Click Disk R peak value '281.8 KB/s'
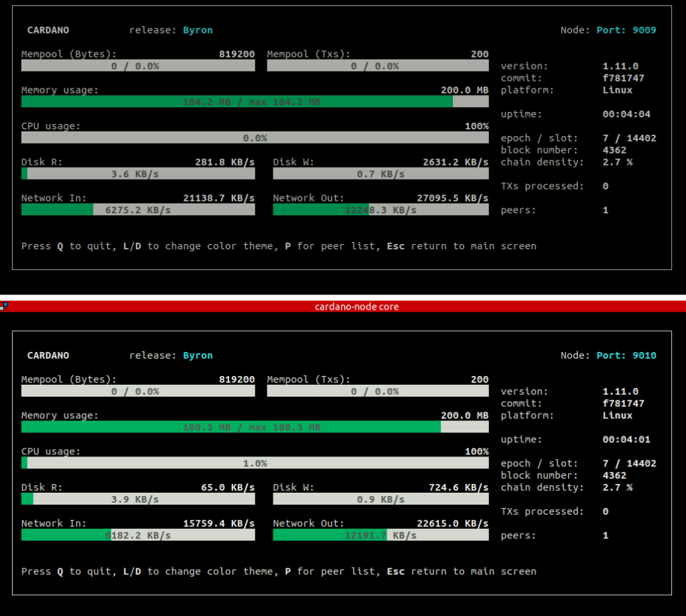This screenshot has height=616, width=686. point(225,162)
